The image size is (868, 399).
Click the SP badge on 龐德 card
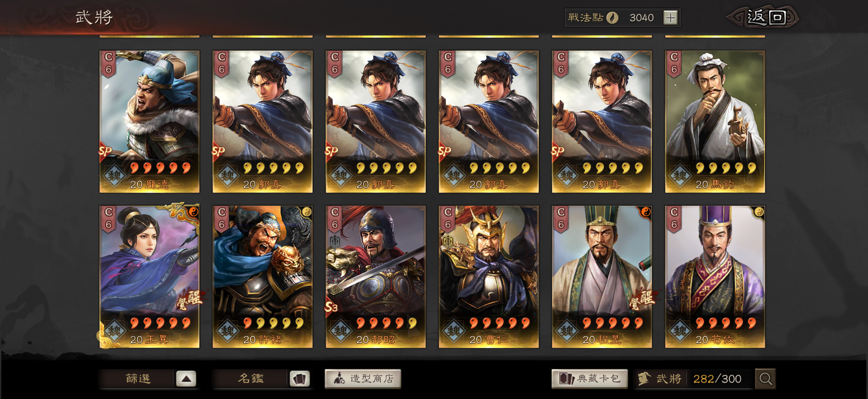point(106,151)
